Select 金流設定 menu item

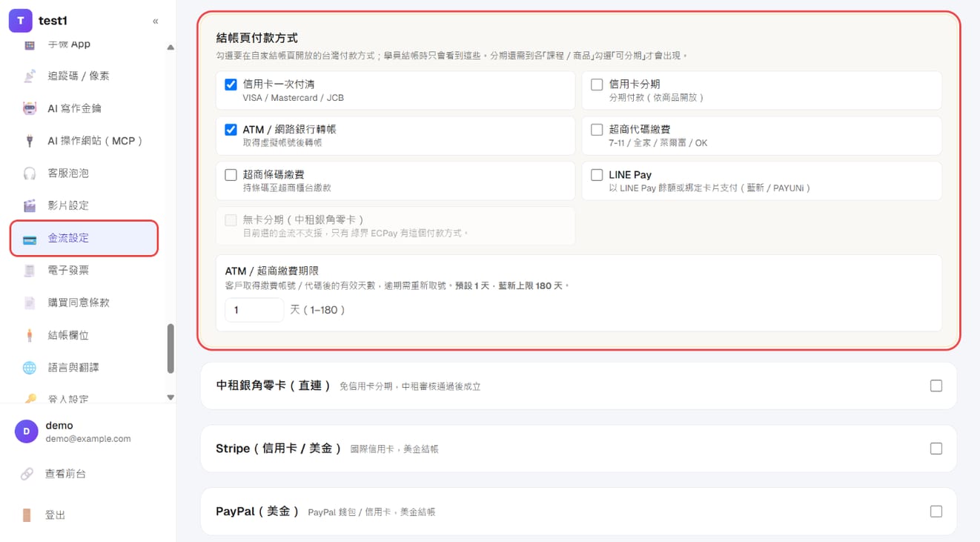tap(84, 238)
